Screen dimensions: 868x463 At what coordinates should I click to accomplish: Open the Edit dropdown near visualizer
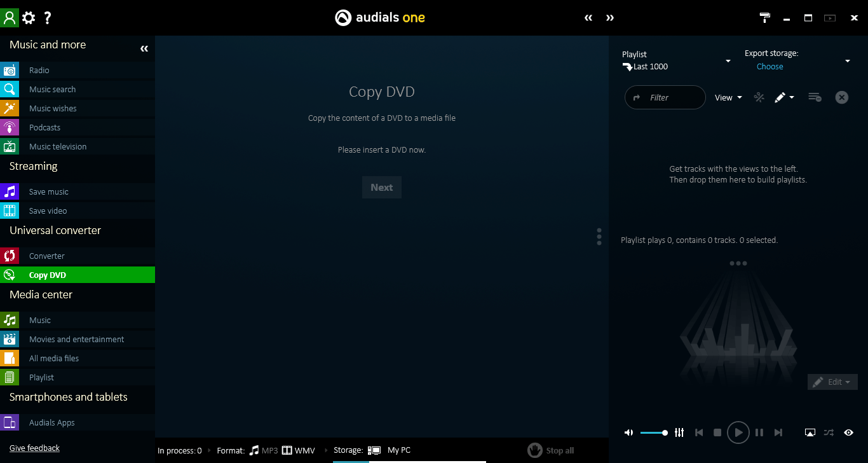coord(832,382)
